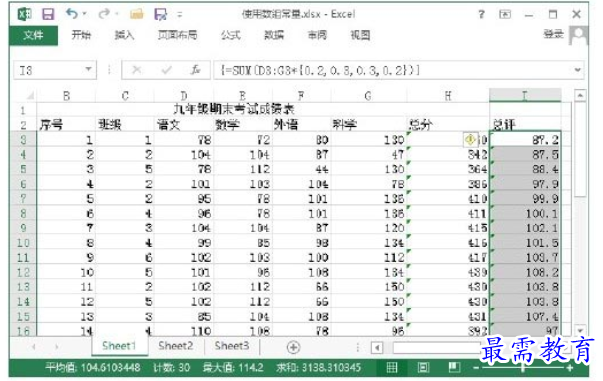
Task: Click the error warning icon beside cell H3
Action: 470,140
